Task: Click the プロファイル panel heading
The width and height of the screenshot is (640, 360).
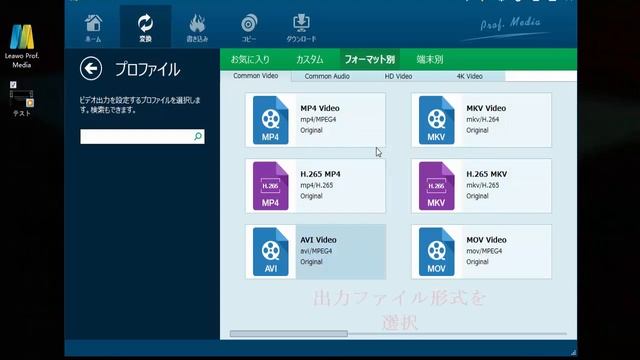Action: [x=147, y=69]
